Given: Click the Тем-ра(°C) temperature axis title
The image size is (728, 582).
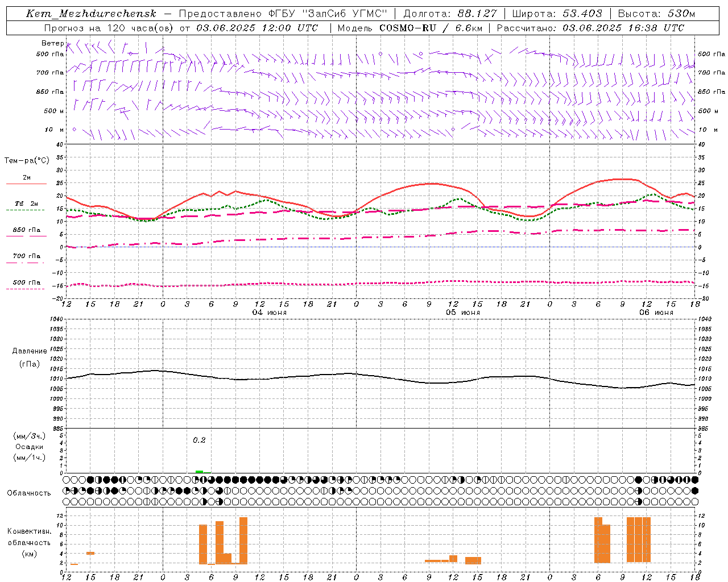Looking at the screenshot, I should point(27,161).
